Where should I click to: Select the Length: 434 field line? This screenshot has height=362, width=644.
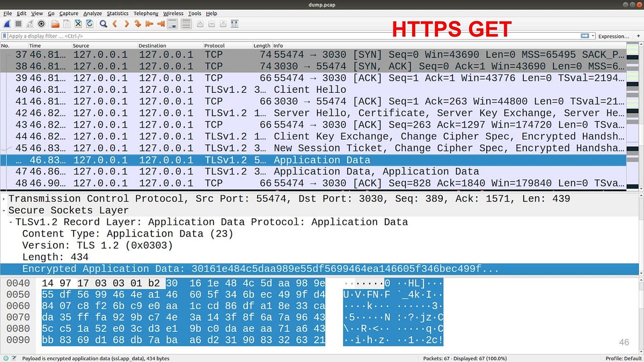point(320,257)
